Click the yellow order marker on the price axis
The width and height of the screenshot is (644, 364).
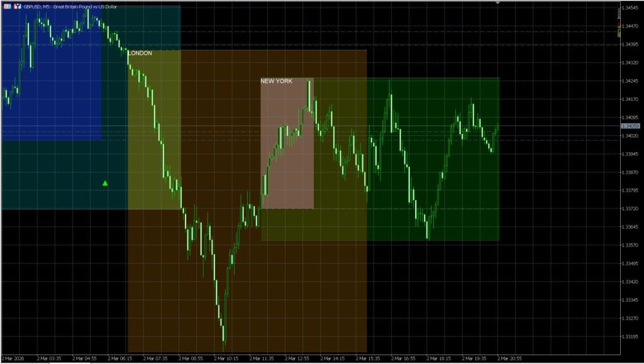pyautogui.click(x=619, y=31)
